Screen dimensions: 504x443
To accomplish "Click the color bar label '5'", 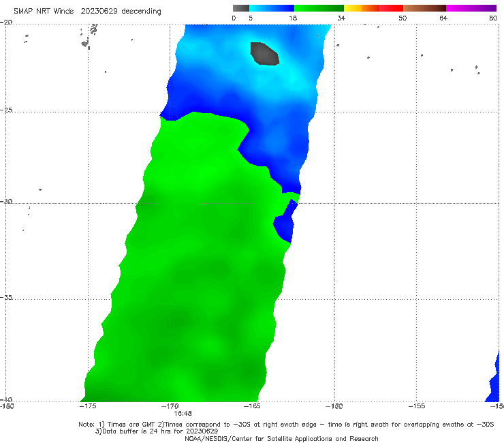I will click(x=251, y=18).
